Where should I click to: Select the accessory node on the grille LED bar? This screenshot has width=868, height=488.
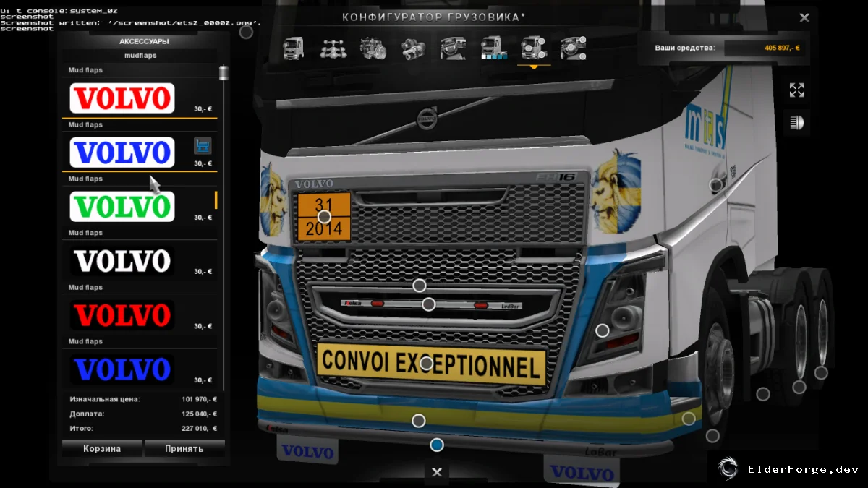click(x=428, y=304)
